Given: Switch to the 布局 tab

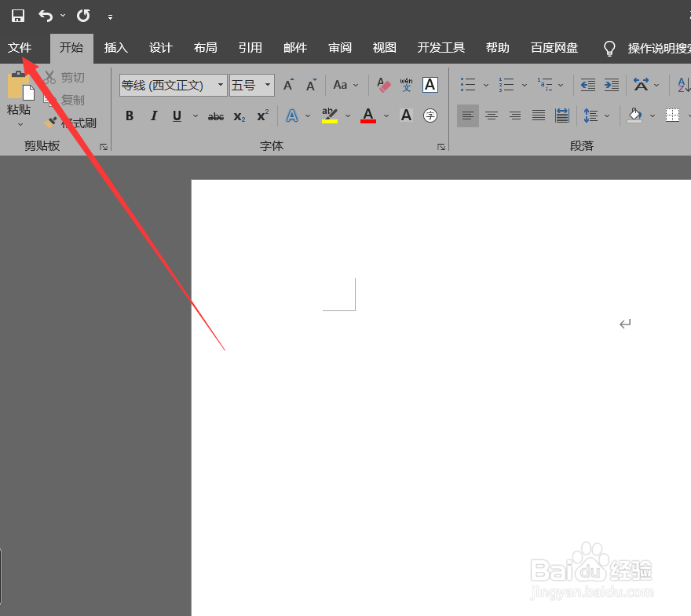Looking at the screenshot, I should point(206,48).
